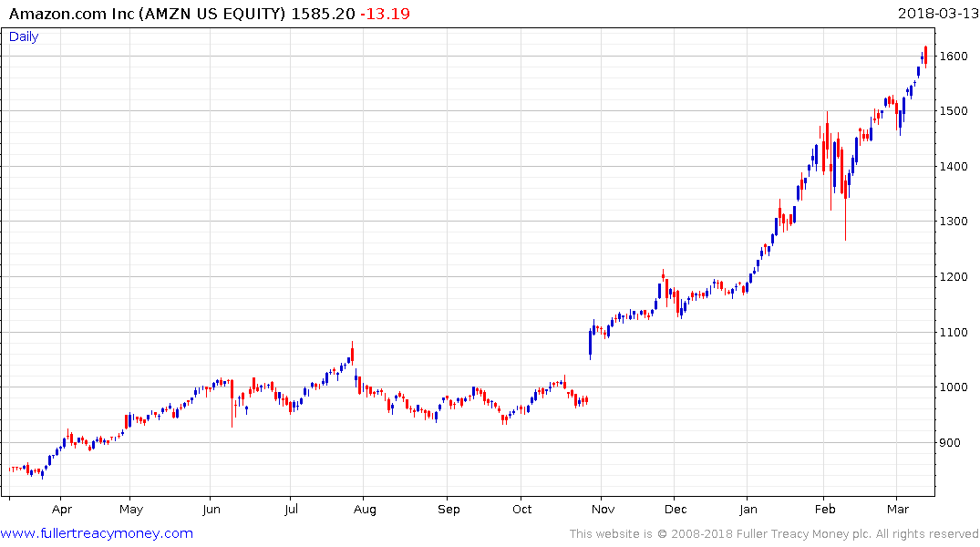Click the Jun month label on the time axis
The width and height of the screenshot is (980, 547).
tap(211, 510)
